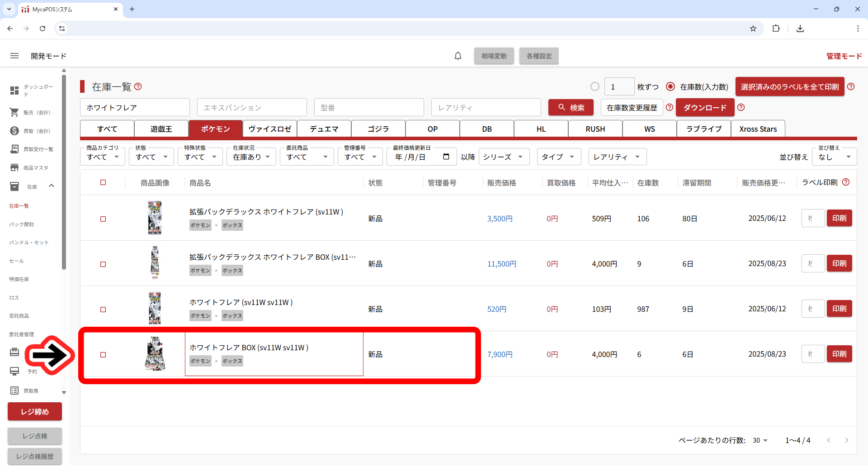Expand the 並び替え sort dropdown
The image size is (868, 467).
pos(834,157)
